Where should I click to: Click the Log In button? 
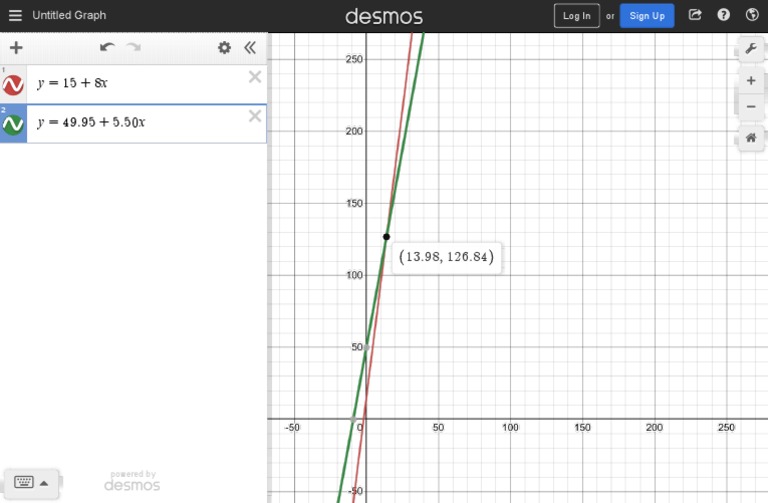576,16
